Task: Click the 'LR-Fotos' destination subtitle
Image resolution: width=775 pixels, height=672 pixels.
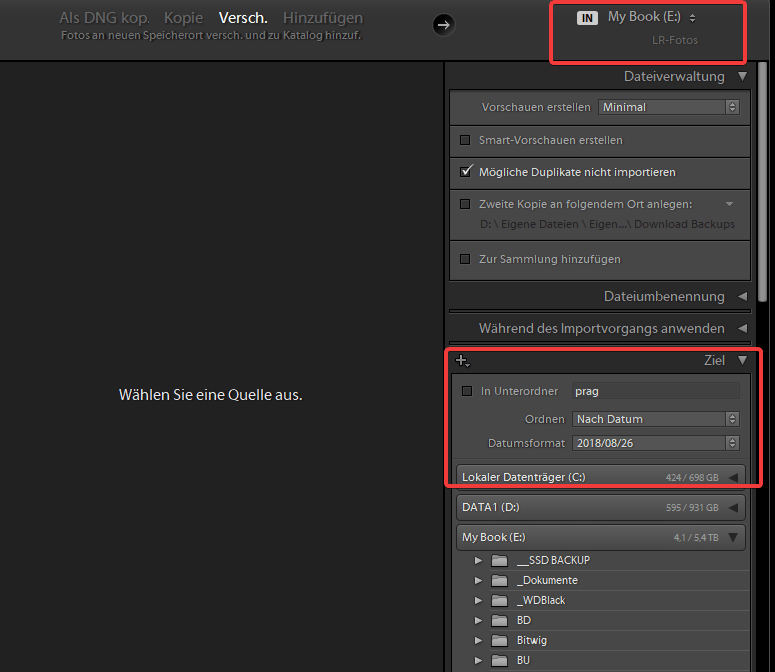Action: pos(675,40)
